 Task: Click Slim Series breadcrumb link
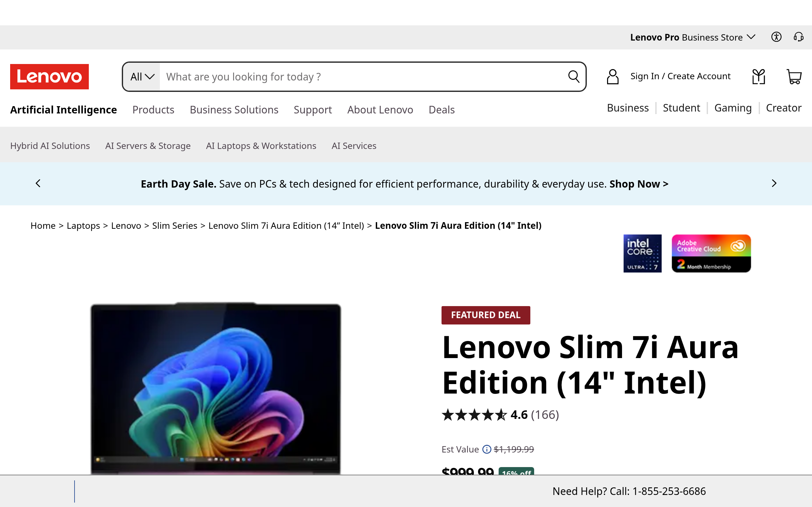coord(174,226)
